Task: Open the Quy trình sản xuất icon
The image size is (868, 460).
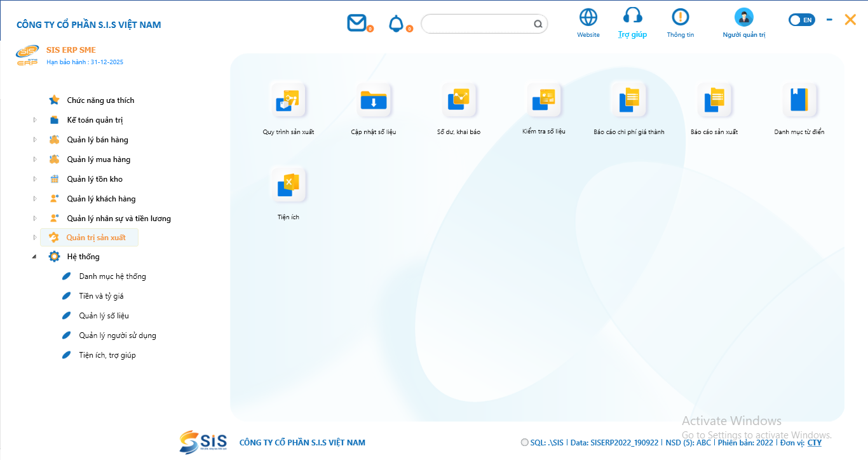Action: pos(288,100)
